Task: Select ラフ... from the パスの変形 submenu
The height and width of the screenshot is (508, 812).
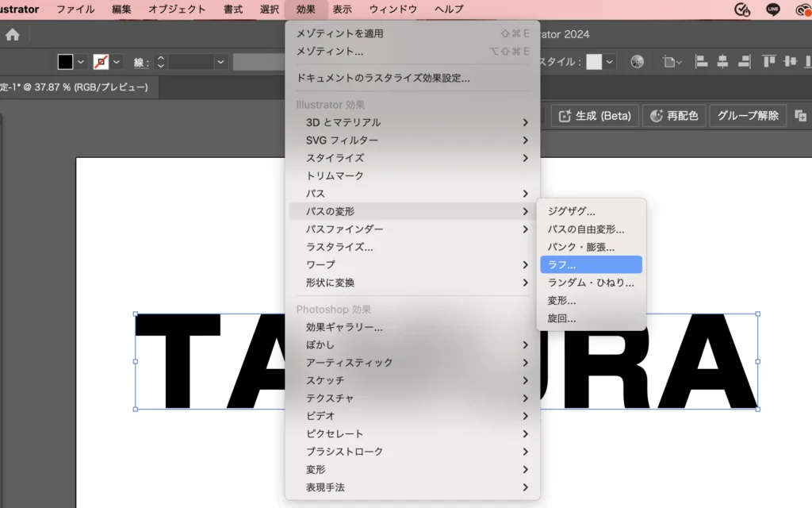Action: coord(591,265)
